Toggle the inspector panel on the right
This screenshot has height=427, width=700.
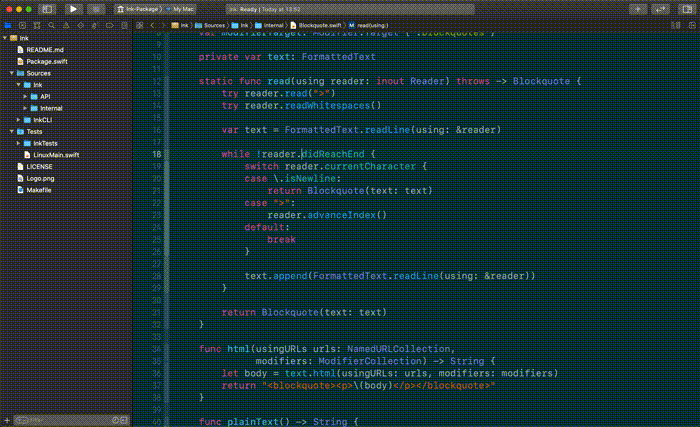pos(687,9)
